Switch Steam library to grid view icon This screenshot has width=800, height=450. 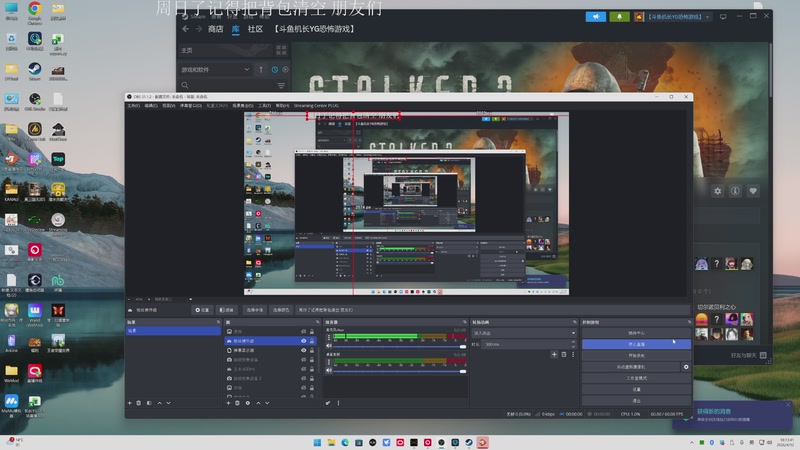click(281, 50)
